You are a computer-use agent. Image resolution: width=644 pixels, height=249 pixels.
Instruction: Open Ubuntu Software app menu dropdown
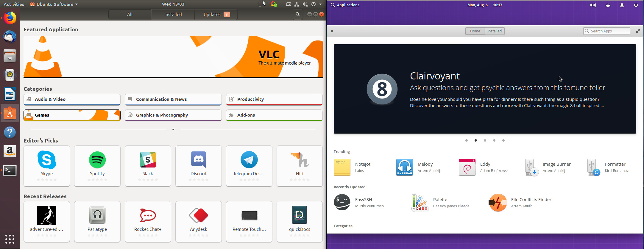click(x=54, y=4)
